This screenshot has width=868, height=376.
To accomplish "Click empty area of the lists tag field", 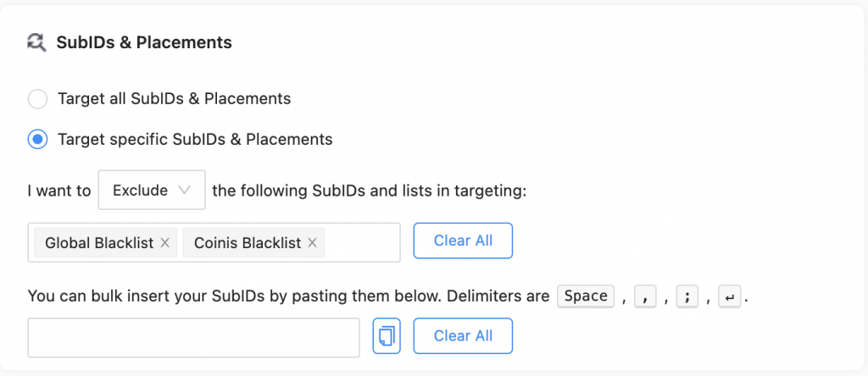I will tap(362, 243).
